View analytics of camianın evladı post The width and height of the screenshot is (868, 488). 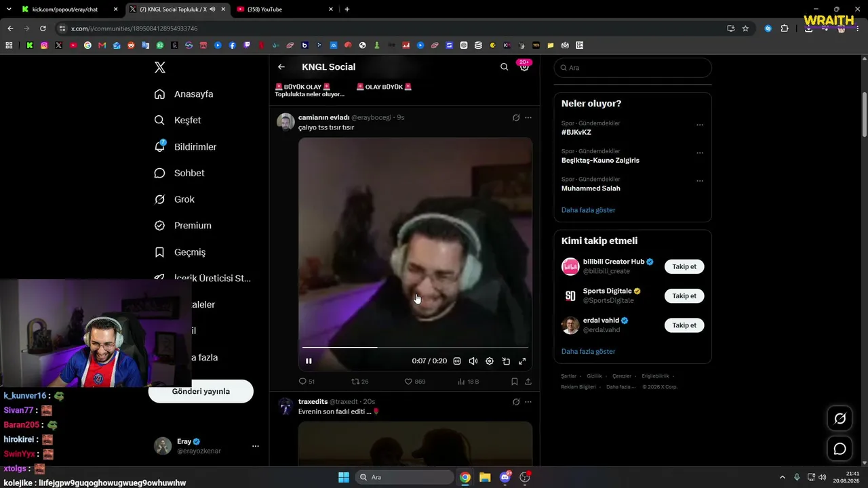(469, 382)
